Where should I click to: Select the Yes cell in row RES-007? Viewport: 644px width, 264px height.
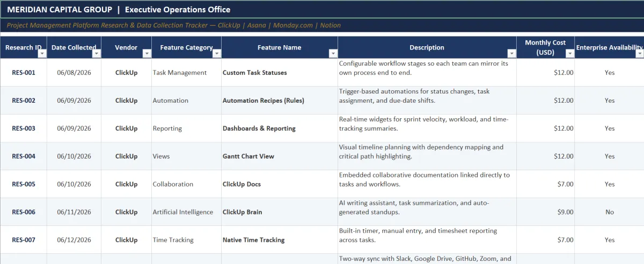[610, 240]
